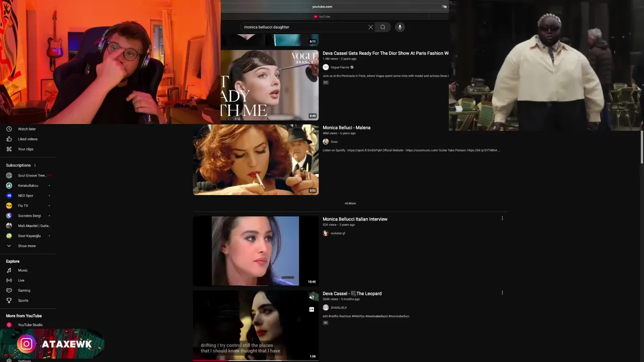This screenshot has height=362, width=644.
Task: Play Malena video thumbnail
Action: pos(256,159)
